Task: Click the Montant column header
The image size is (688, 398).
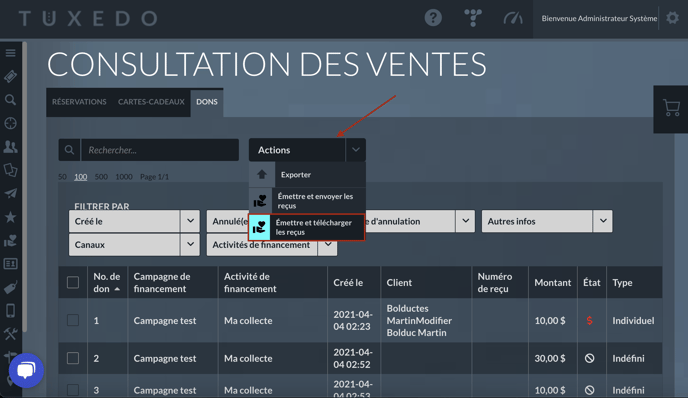Action: tap(552, 283)
